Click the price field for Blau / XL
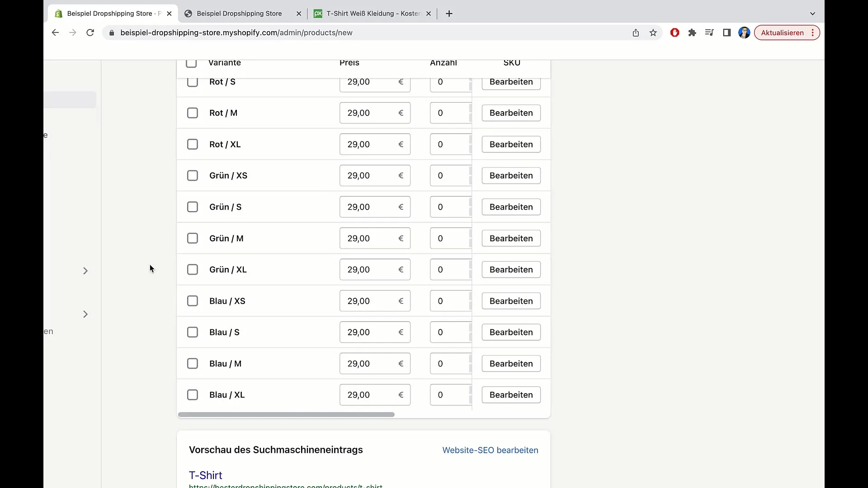The height and width of the screenshot is (488, 868). pos(375,395)
